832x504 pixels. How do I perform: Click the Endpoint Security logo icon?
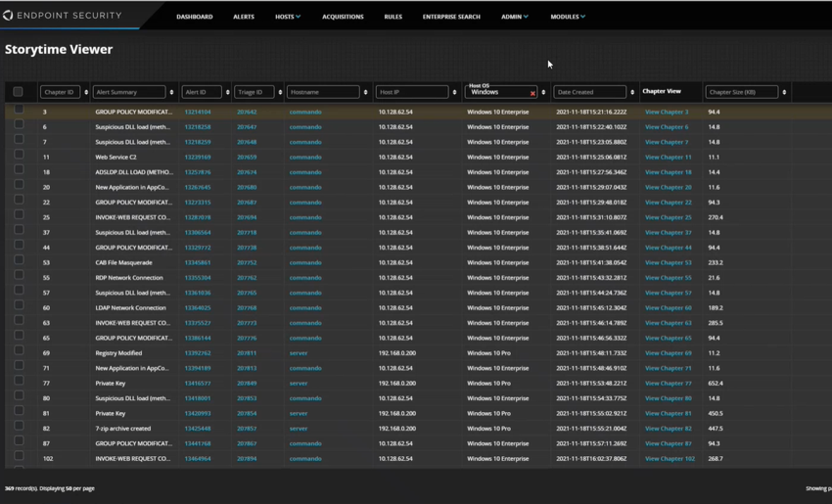8,16
